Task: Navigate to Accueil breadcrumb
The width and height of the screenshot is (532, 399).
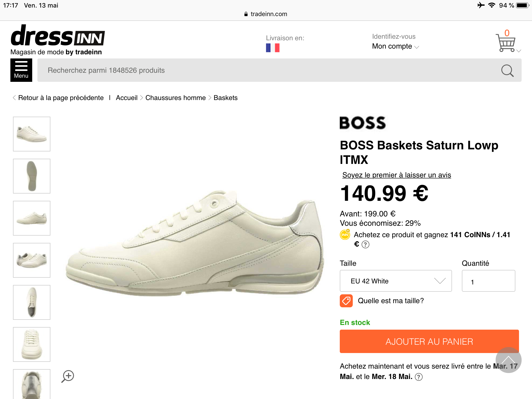Action: (x=127, y=98)
